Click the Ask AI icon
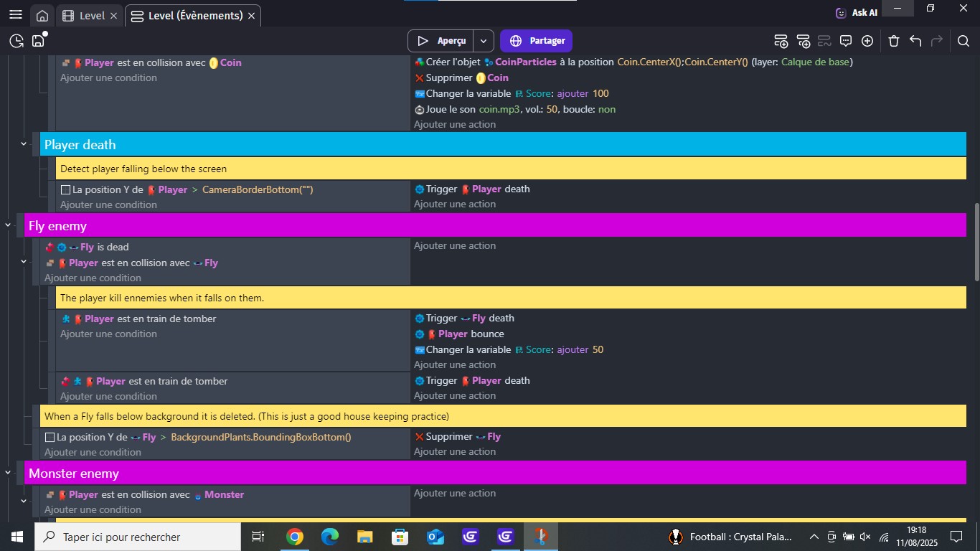This screenshot has width=980, height=551. pos(841,12)
